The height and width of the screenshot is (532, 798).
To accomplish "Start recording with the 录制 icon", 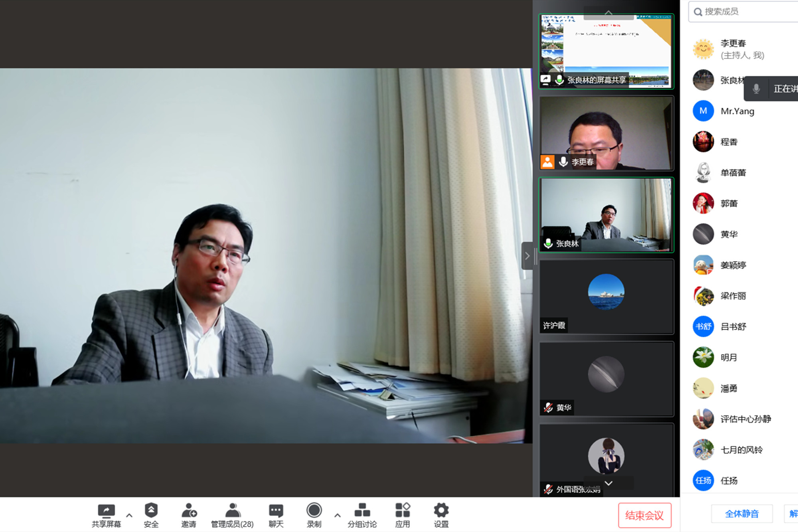I will [x=314, y=510].
